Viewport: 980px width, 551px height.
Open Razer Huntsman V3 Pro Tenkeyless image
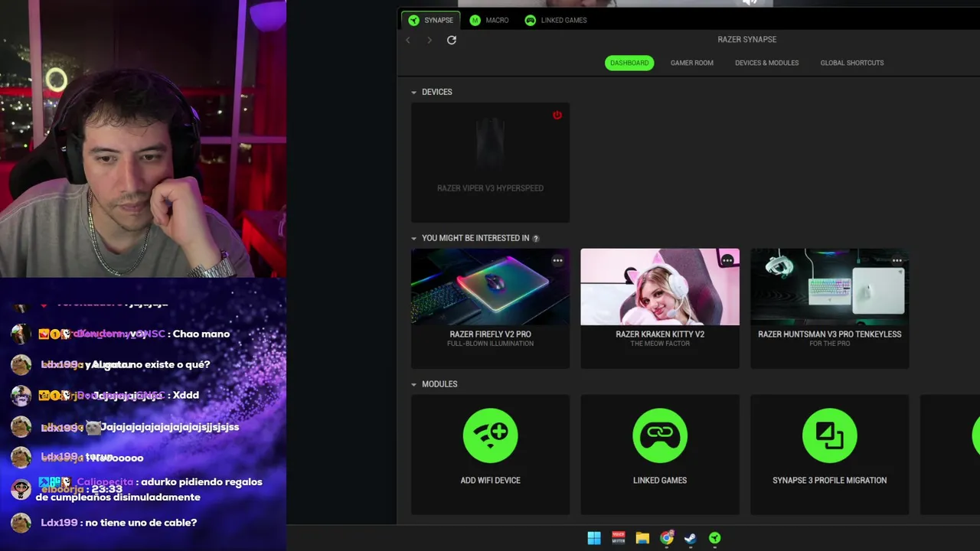(830, 287)
